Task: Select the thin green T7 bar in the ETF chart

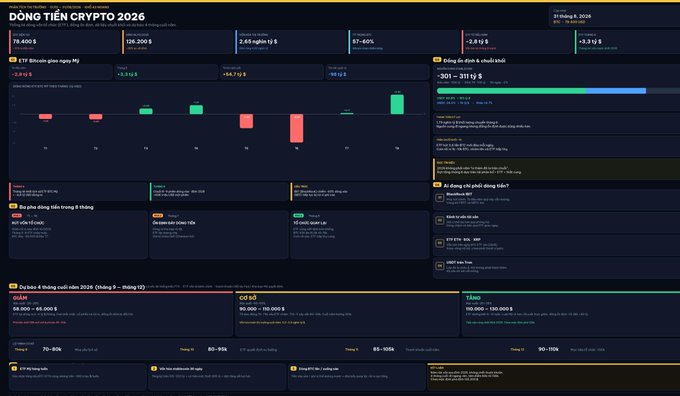Action: coord(347,113)
